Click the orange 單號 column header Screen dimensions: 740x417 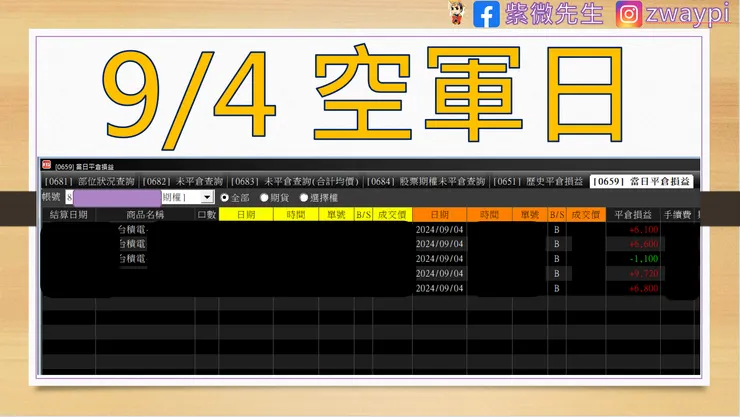click(530, 215)
